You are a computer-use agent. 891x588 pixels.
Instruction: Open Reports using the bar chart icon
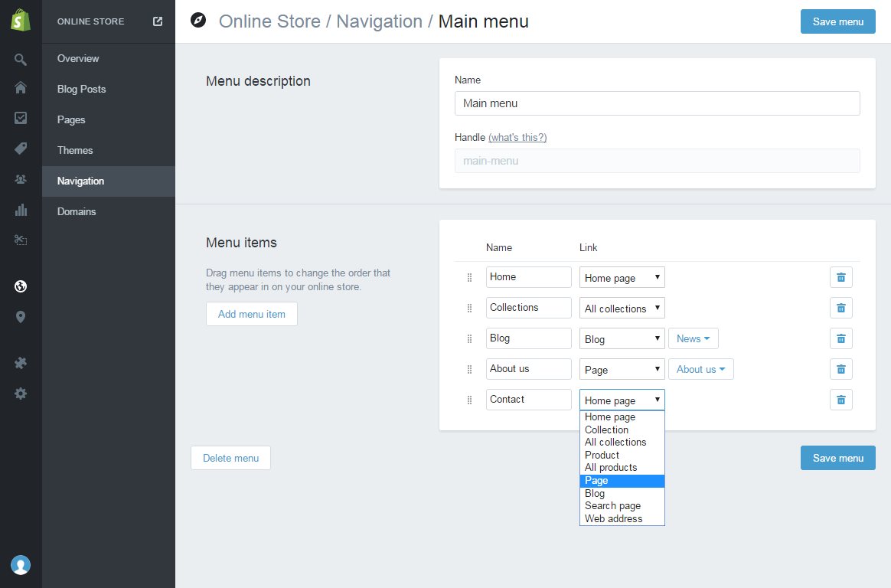click(x=21, y=210)
